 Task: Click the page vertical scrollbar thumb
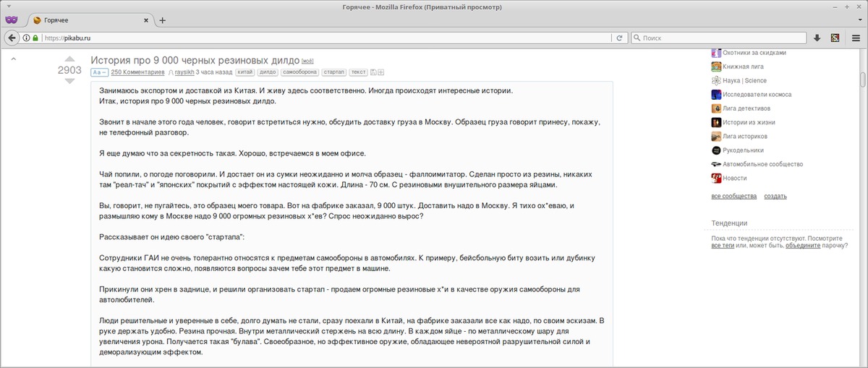tap(862, 80)
